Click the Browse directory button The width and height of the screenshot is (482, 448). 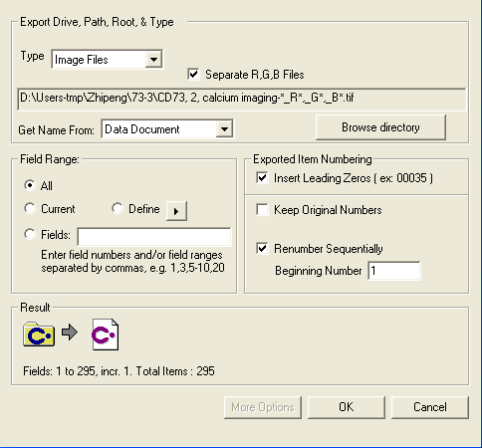tap(380, 127)
